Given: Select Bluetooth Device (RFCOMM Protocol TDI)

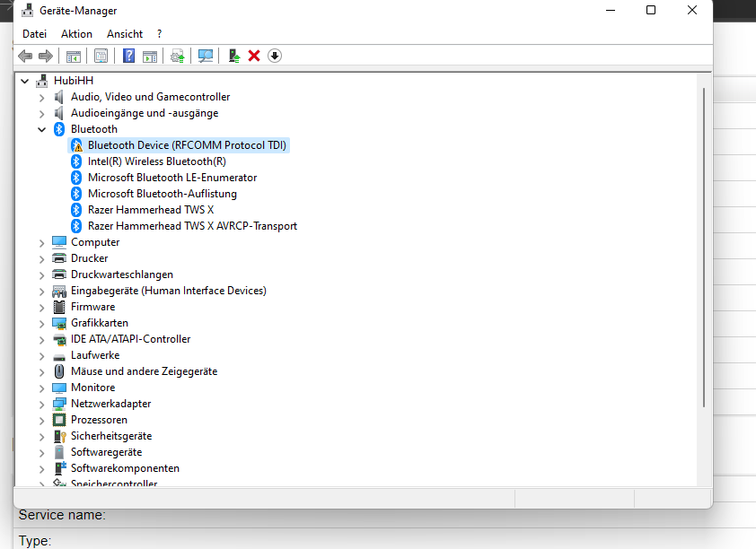Looking at the screenshot, I should pyautogui.click(x=187, y=145).
